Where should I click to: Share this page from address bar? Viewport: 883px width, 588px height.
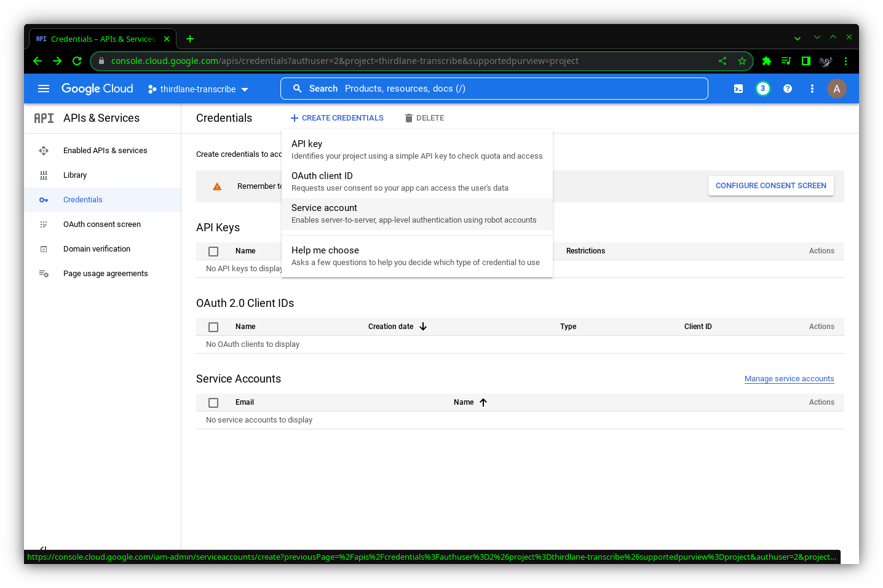[x=723, y=61]
